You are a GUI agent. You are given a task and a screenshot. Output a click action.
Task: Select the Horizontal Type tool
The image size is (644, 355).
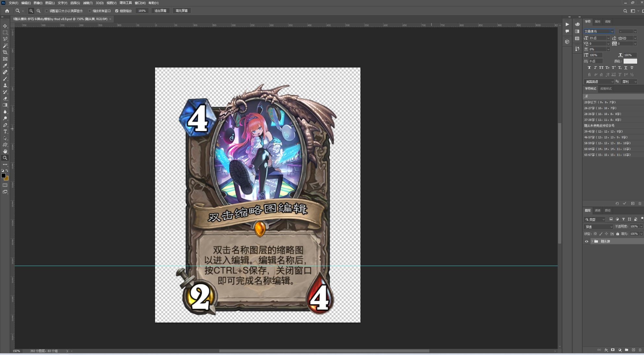click(x=5, y=132)
